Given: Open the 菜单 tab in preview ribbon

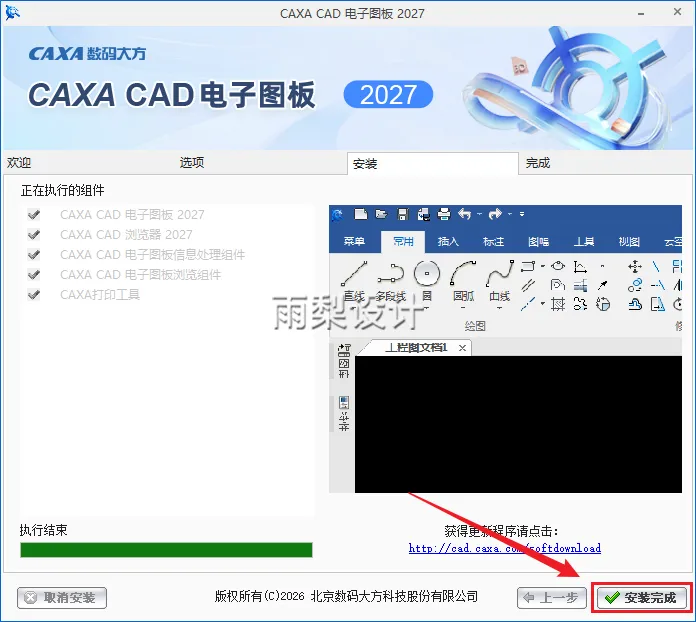Looking at the screenshot, I should (x=354, y=242).
